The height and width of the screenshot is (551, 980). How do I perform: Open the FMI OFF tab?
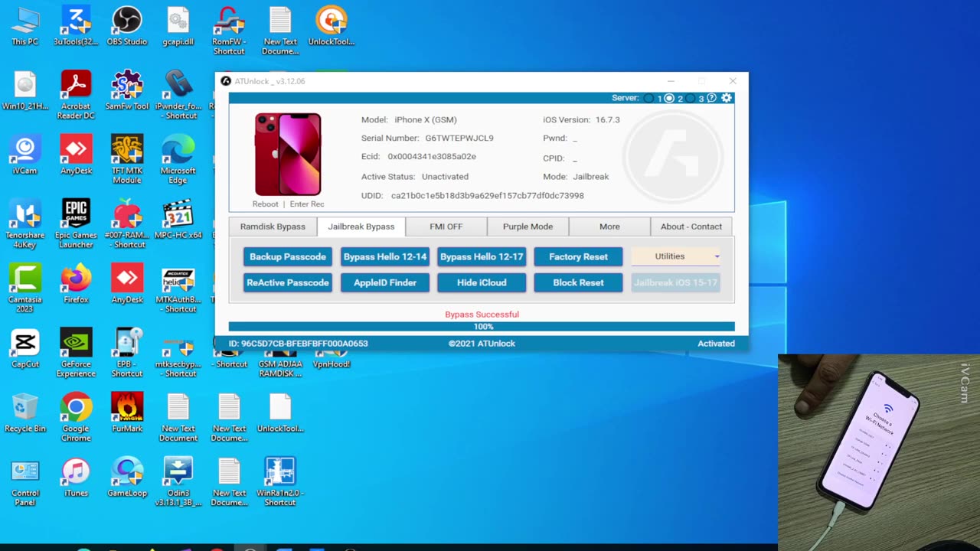(x=446, y=227)
